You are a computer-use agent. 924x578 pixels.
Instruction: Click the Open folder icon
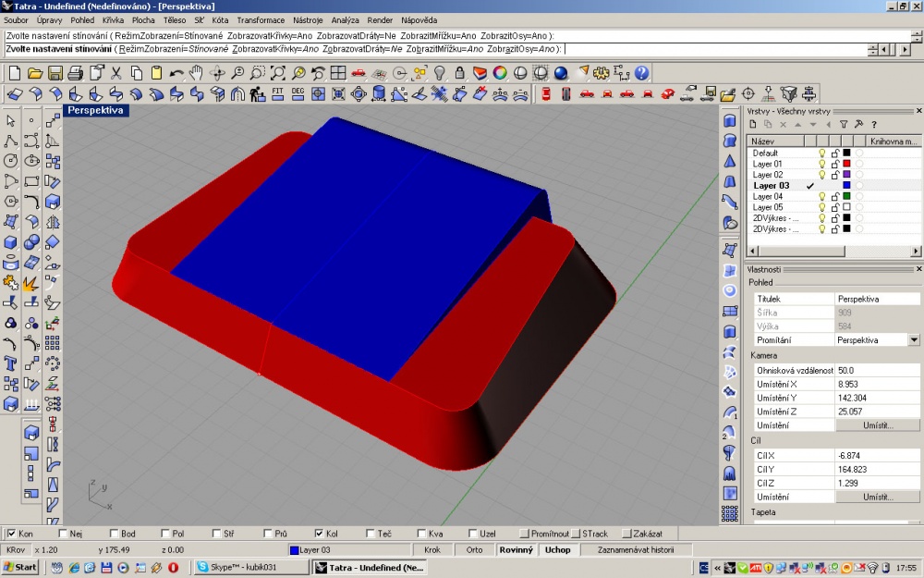(x=35, y=73)
